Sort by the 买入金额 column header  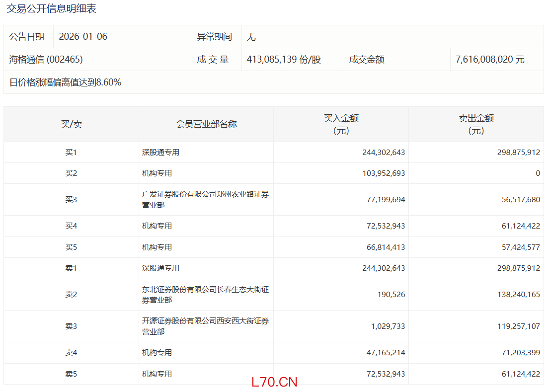[x=341, y=124]
